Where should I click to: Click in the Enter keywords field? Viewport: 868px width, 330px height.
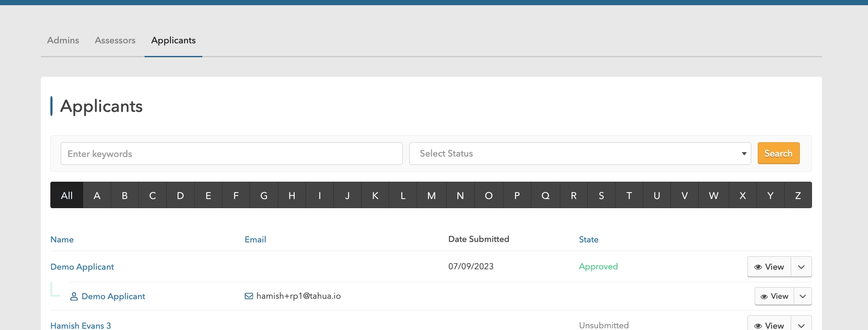point(232,154)
